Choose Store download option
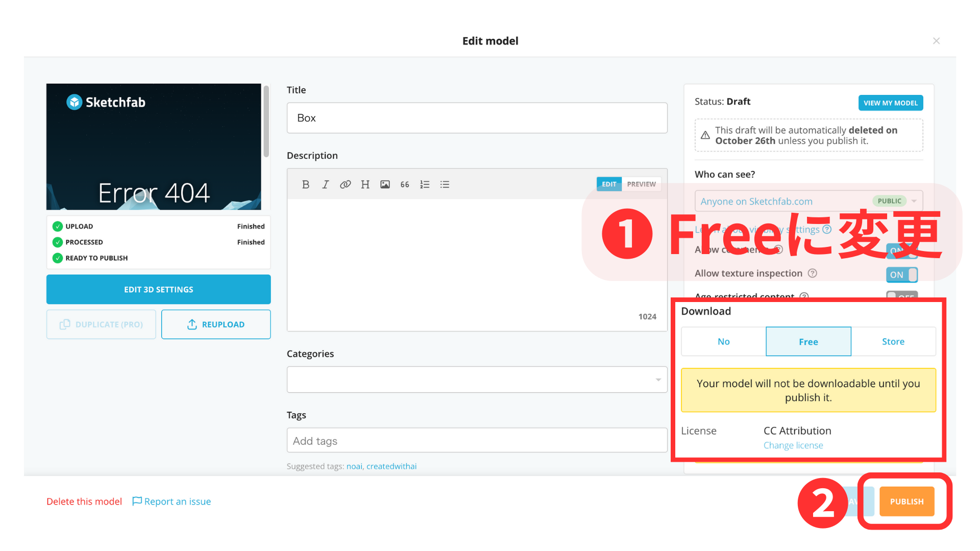Viewport: 980px width, 551px height. click(893, 341)
